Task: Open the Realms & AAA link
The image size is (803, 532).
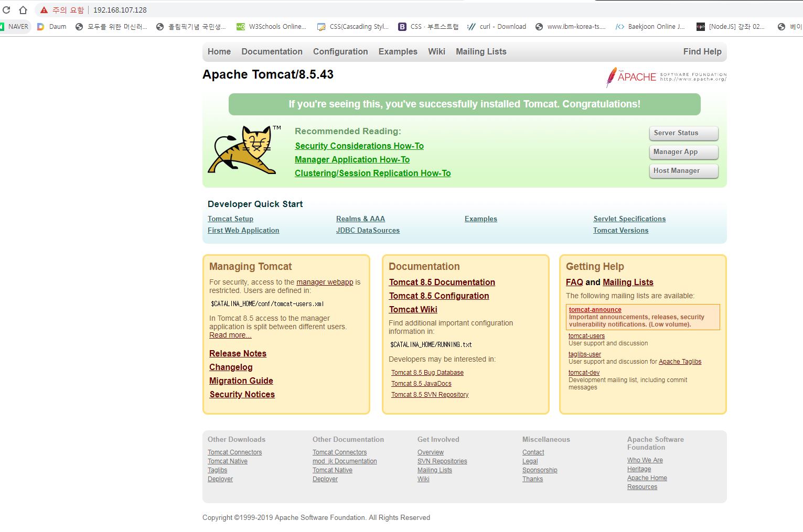Action: [360, 219]
